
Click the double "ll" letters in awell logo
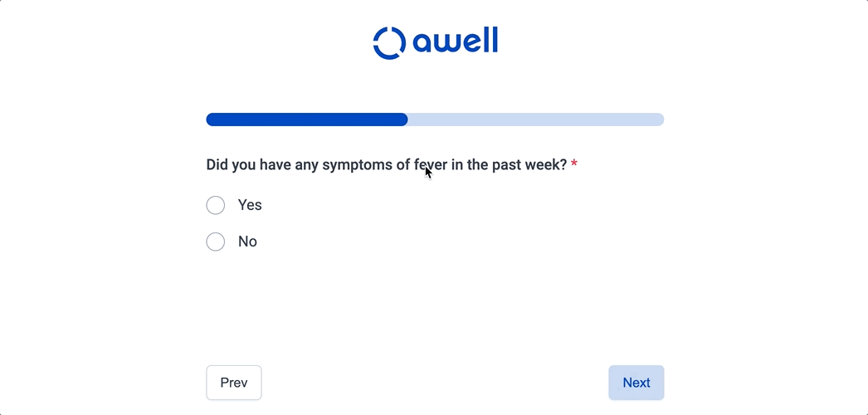tap(490, 40)
